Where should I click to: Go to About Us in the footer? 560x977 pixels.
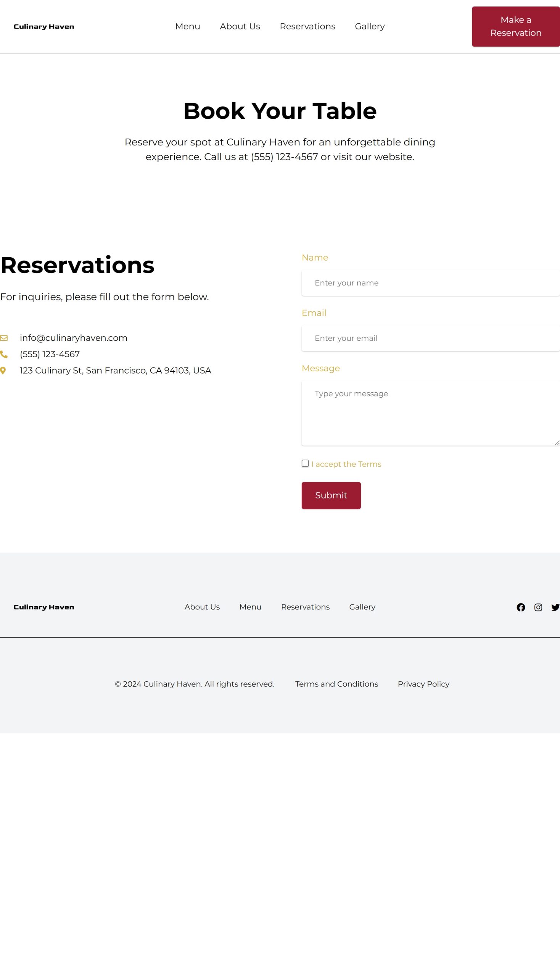(x=202, y=607)
